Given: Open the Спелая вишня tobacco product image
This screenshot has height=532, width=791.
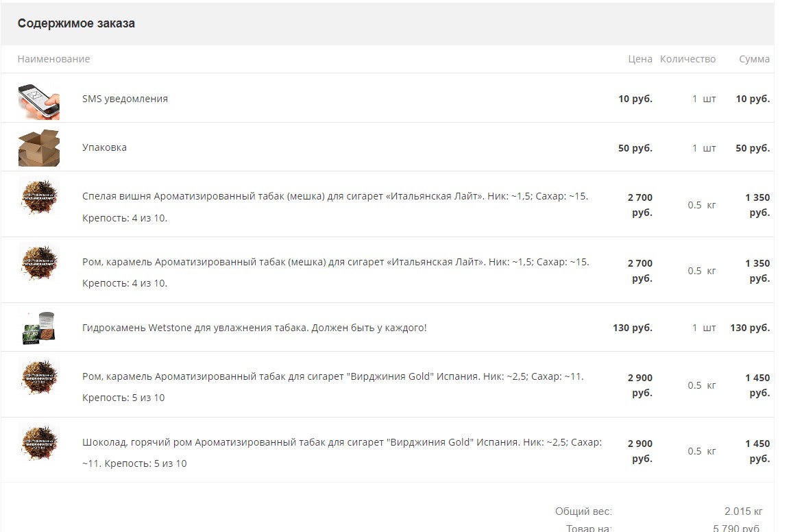Looking at the screenshot, I should (x=38, y=197).
